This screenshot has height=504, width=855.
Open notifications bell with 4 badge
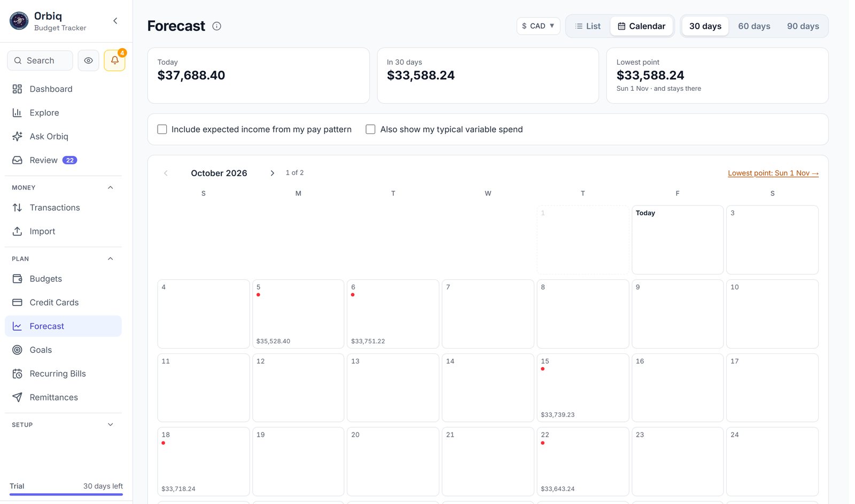pyautogui.click(x=114, y=60)
